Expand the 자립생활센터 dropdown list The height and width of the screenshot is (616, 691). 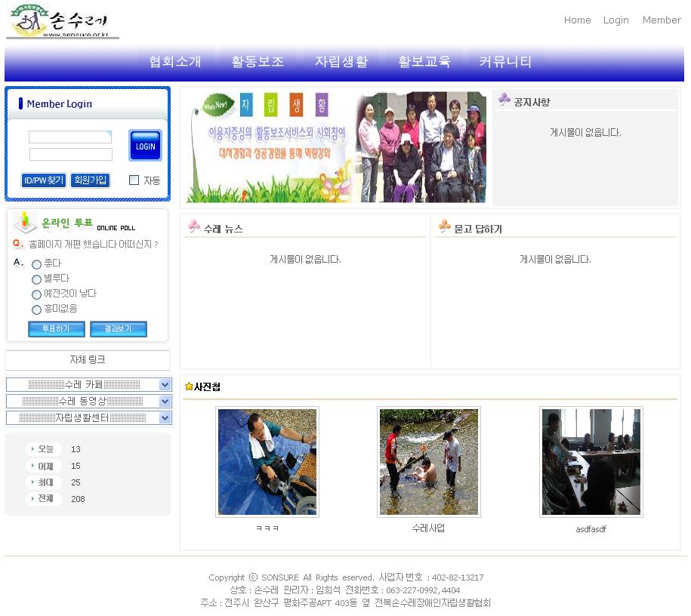pos(165,418)
